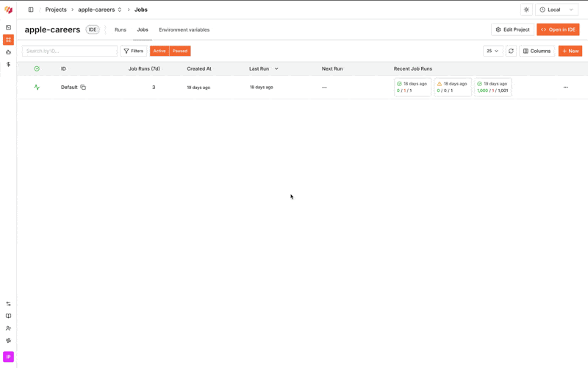The height and width of the screenshot is (368, 588).
Task: Focus the Search by ID field
Action: tap(70, 51)
